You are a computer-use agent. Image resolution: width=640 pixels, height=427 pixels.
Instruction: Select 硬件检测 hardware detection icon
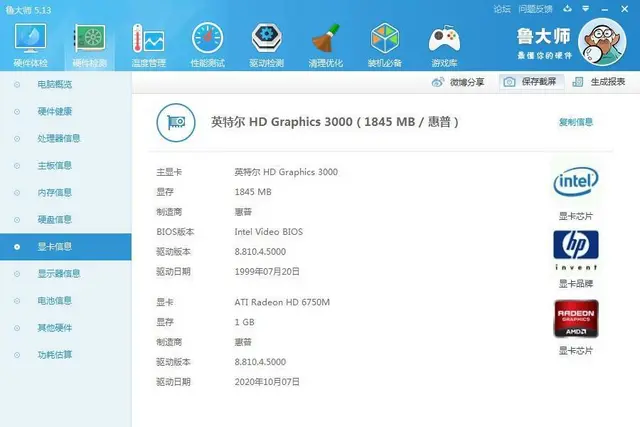point(89,39)
